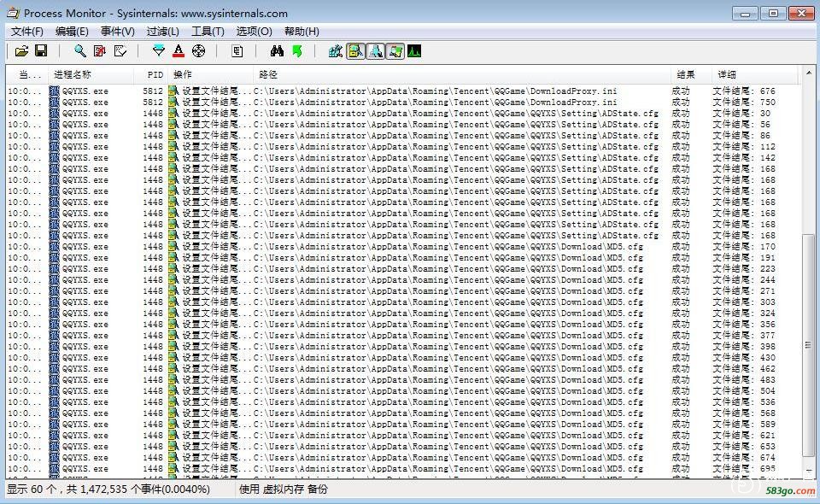Viewport: 820px width, 504px height.
Task: Select the ADState.cfg row with 文件结尾: 56
Action: [402, 125]
